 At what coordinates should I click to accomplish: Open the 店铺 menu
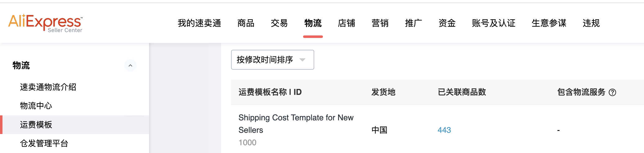tap(346, 23)
